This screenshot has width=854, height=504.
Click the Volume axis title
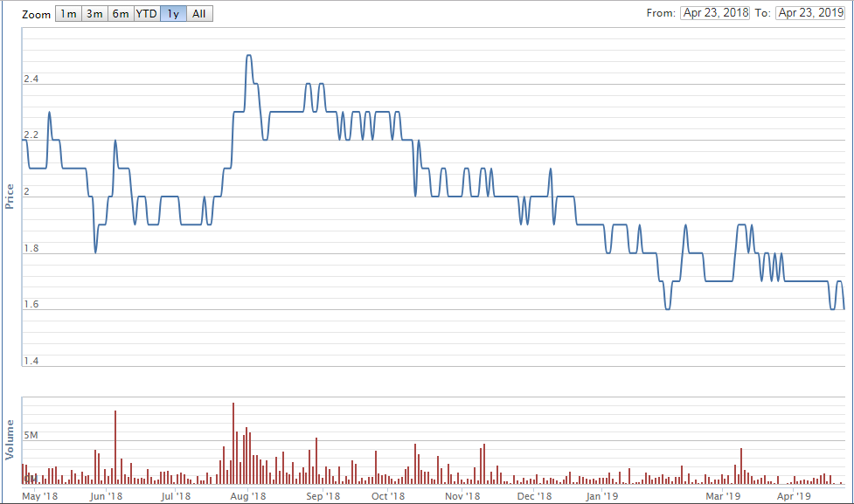click(10, 439)
